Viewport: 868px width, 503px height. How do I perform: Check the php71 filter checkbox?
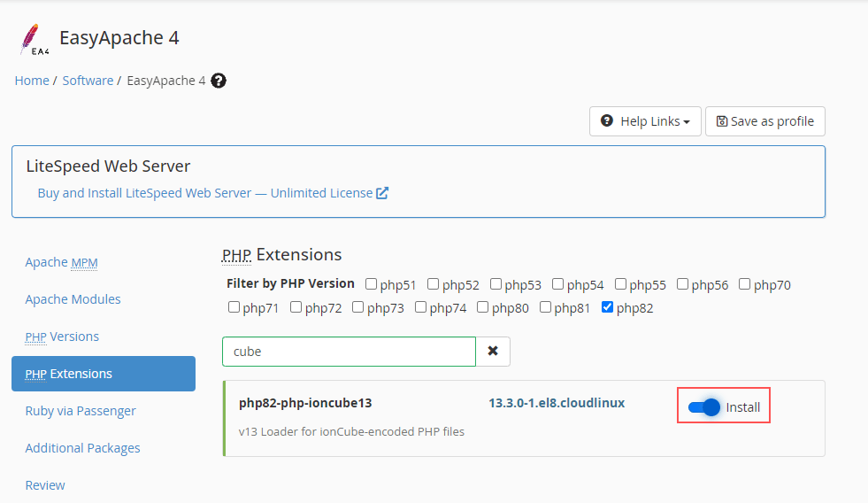234,307
